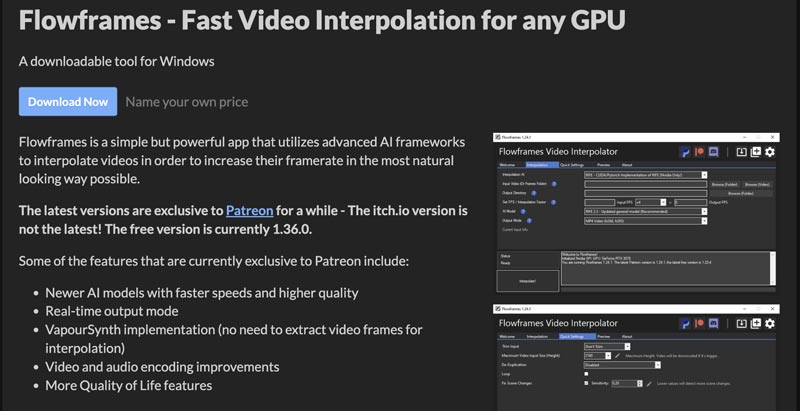Open the AI Model dropdown
Screen dimensions: 800x411
click(645, 211)
